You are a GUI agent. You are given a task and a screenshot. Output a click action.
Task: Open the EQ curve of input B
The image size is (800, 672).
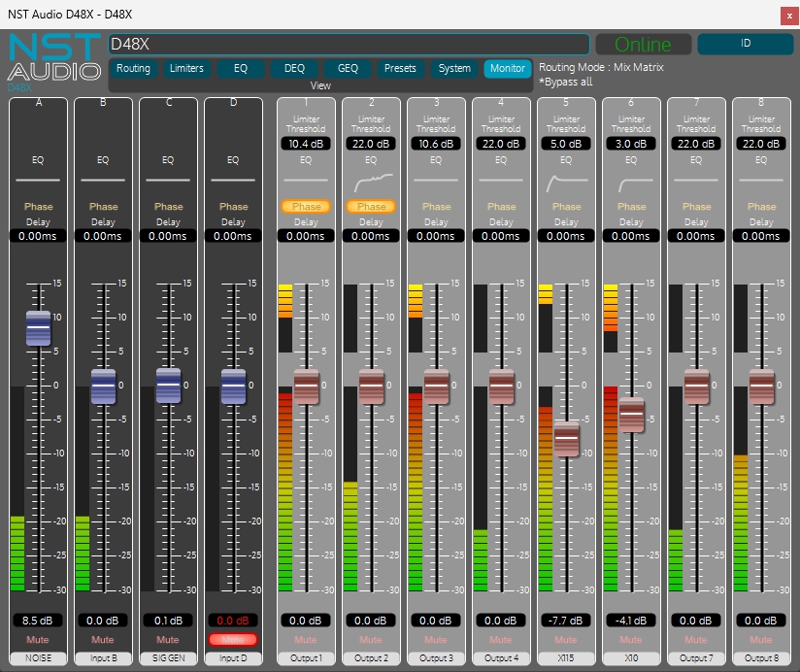(103, 180)
